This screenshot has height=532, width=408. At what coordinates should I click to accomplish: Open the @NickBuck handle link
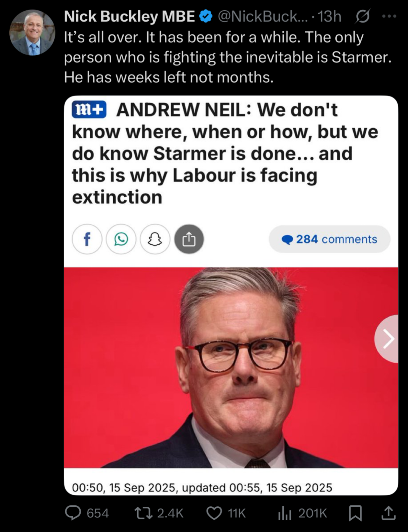coord(263,16)
